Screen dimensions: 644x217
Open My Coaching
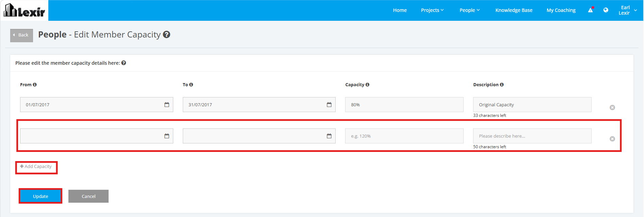tap(561, 10)
